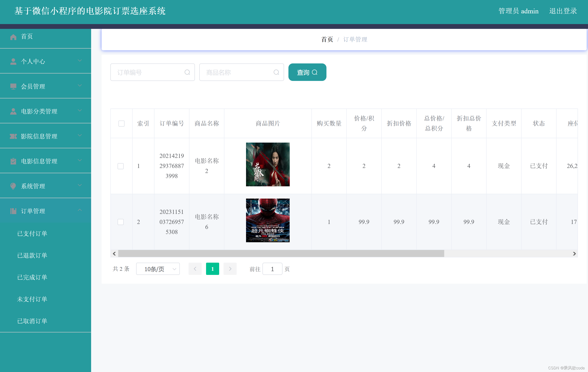Expand the 电影分类管理 menu chevron
The height and width of the screenshot is (372, 588).
coord(80,110)
